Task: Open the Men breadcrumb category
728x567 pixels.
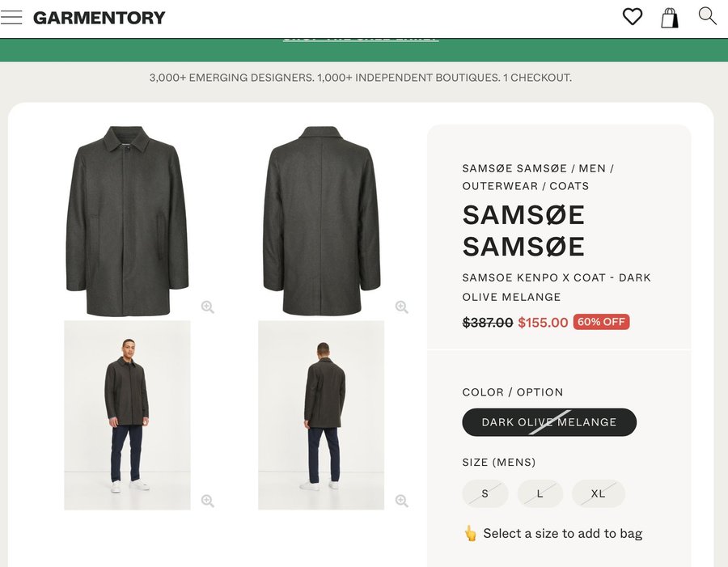Action: click(592, 168)
